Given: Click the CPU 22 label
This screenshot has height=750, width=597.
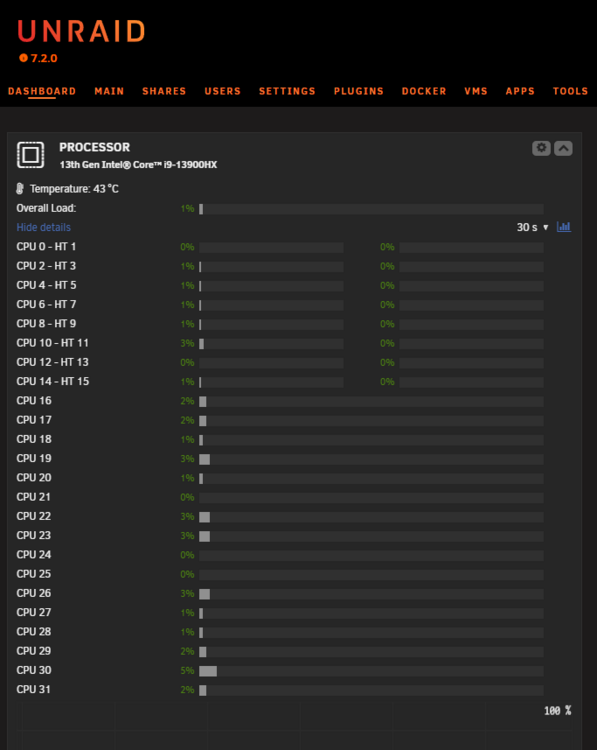Looking at the screenshot, I should (33, 516).
